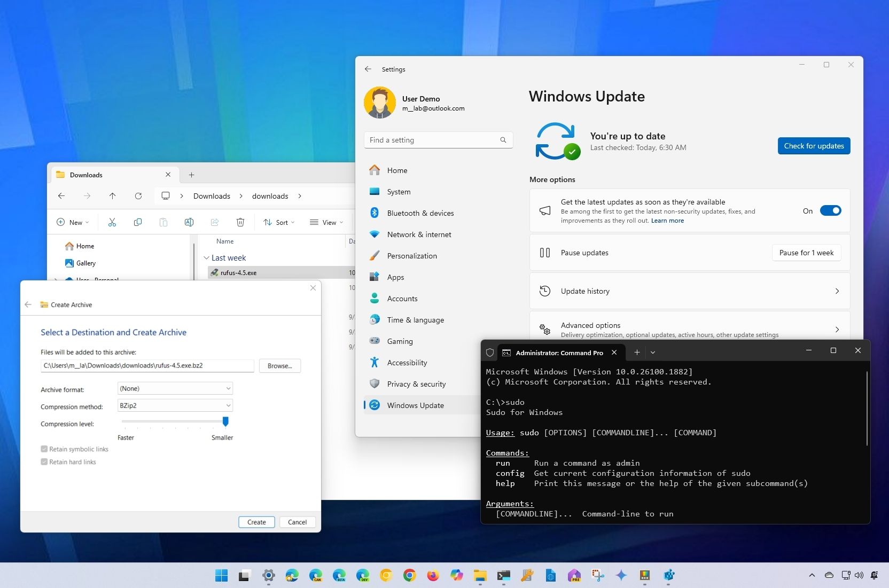
Task: Toggle the Retain symbolic links checkbox
Action: (44, 449)
